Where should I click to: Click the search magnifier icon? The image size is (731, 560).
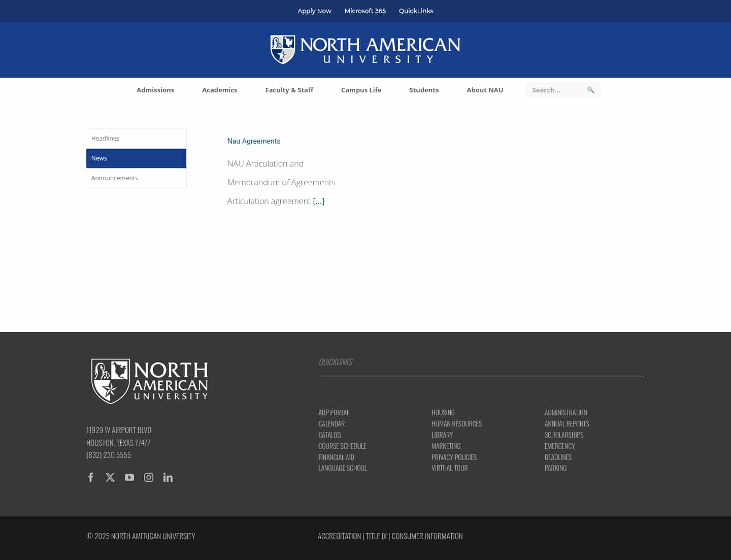click(590, 90)
